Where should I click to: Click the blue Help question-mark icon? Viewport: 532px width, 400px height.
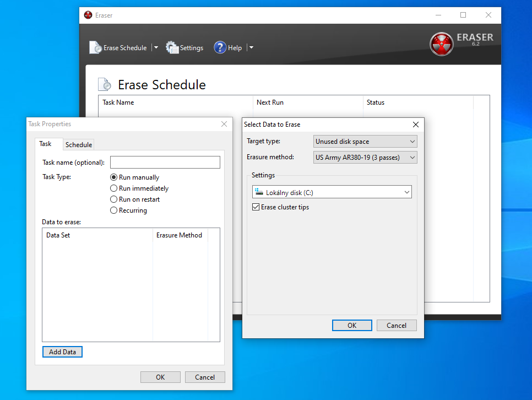220,48
